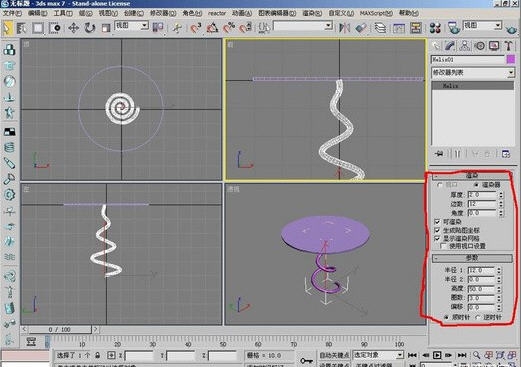
Task: Click the Go to Start playback button
Action: pyautogui.click(x=412, y=355)
